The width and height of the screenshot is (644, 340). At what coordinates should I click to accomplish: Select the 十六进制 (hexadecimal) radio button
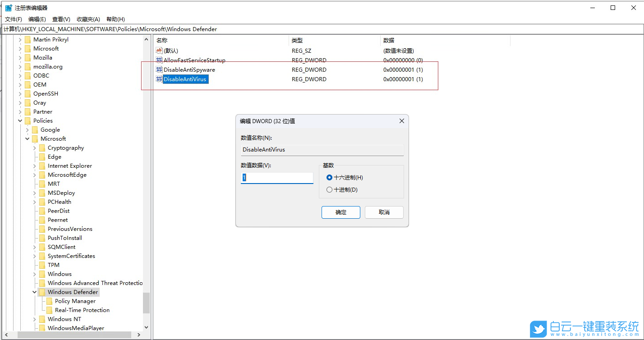click(x=329, y=178)
